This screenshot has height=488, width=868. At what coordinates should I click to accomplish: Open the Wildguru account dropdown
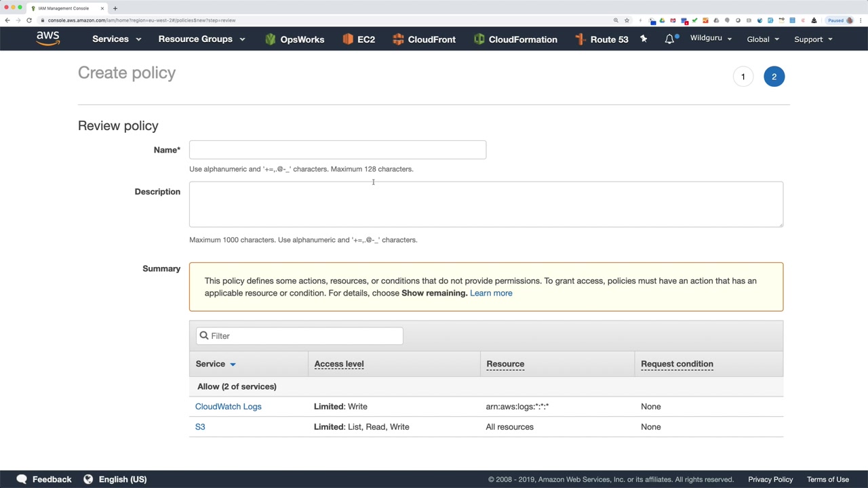(x=711, y=39)
